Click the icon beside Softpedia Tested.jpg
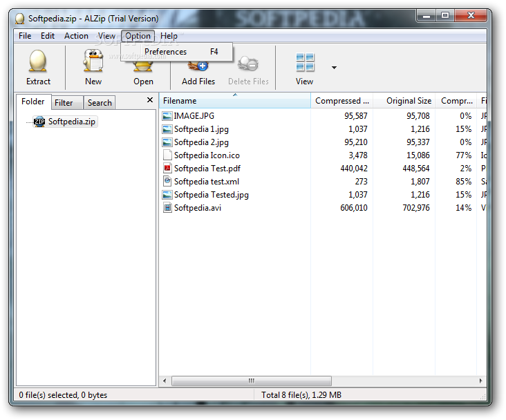Viewport: 506px width, 420px height. coord(167,195)
